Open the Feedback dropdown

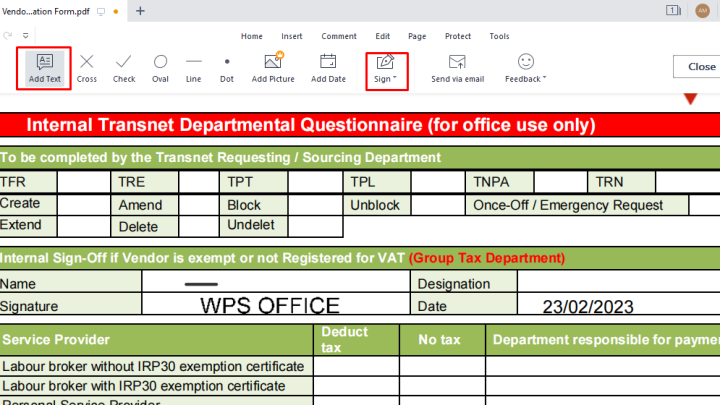click(x=526, y=68)
